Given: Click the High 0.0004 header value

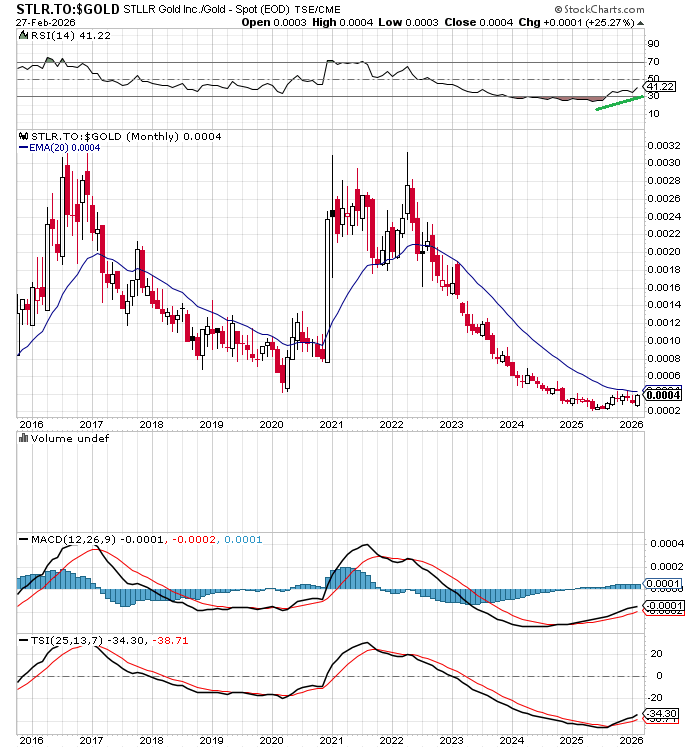Looking at the screenshot, I should point(343,22).
